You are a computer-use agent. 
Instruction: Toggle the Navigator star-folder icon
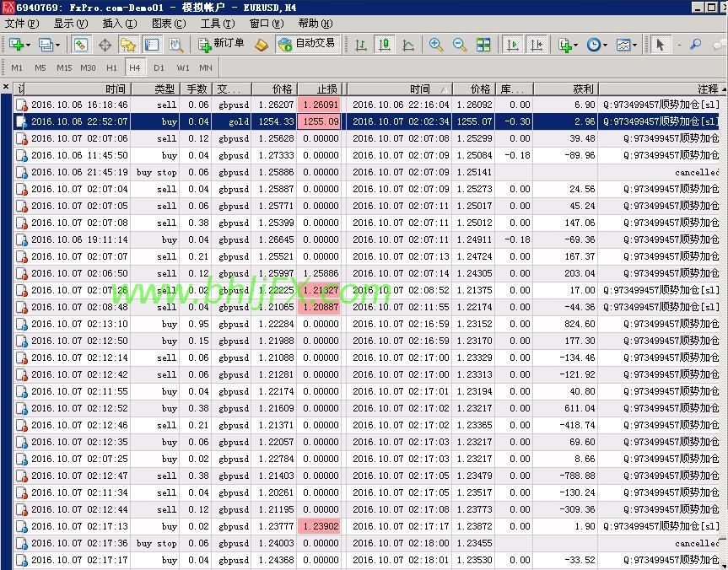click(128, 45)
